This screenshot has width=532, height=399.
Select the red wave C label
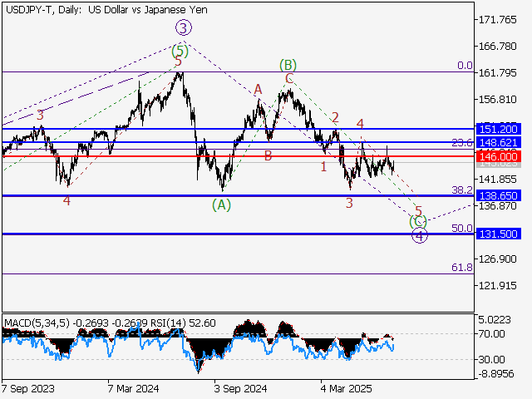pyautogui.click(x=289, y=79)
